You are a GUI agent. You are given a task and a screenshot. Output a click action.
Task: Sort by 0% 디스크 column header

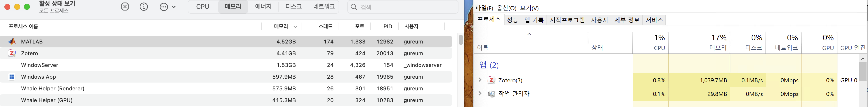coord(748,43)
